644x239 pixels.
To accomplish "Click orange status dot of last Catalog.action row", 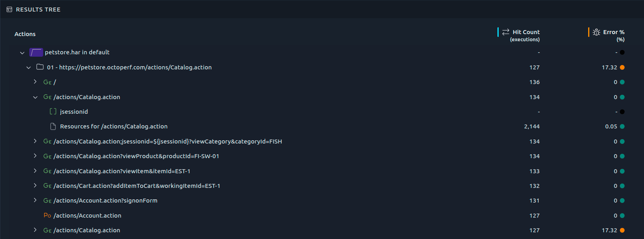I will (x=622, y=230).
